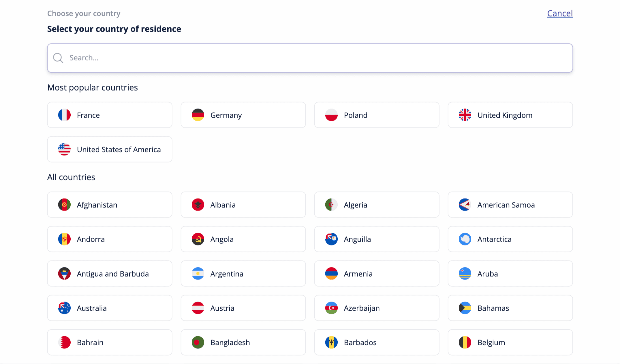
Task: Click the Bahamas flag icon
Action: pos(465,308)
